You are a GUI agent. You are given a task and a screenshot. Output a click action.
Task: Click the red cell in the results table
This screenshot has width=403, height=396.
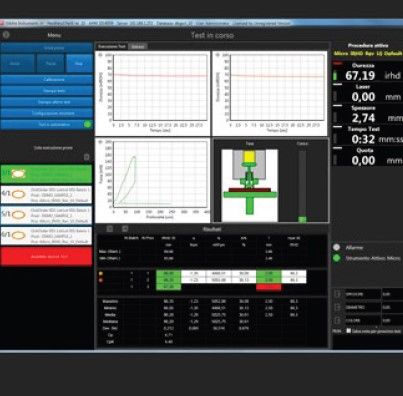[x=269, y=287]
